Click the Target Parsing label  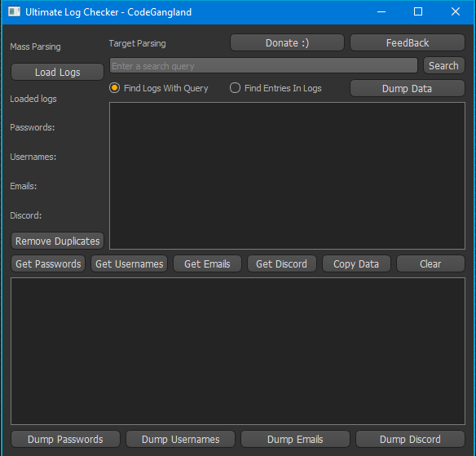[x=137, y=43]
